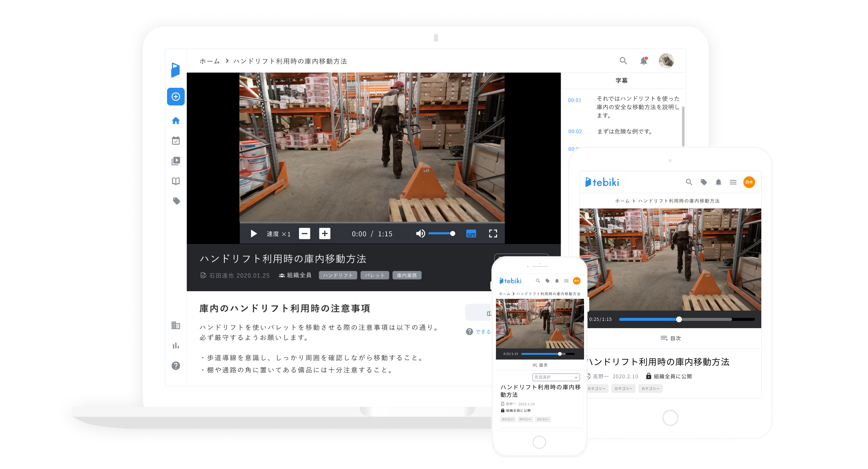This screenshot has width=868, height=469.
Task: Click bell icon on phone header
Action: [x=557, y=281]
